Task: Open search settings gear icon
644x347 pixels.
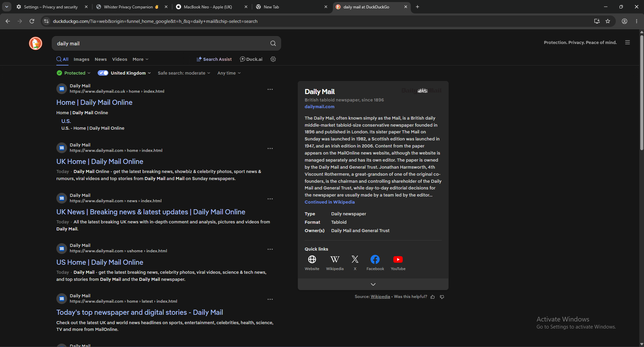Action: point(273,59)
